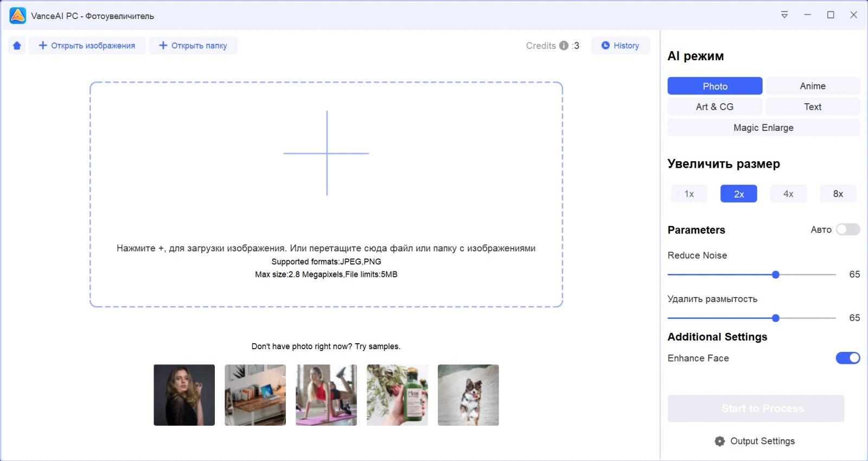Open Output Settings
Viewport: 868px width, 461px height.
(x=755, y=441)
